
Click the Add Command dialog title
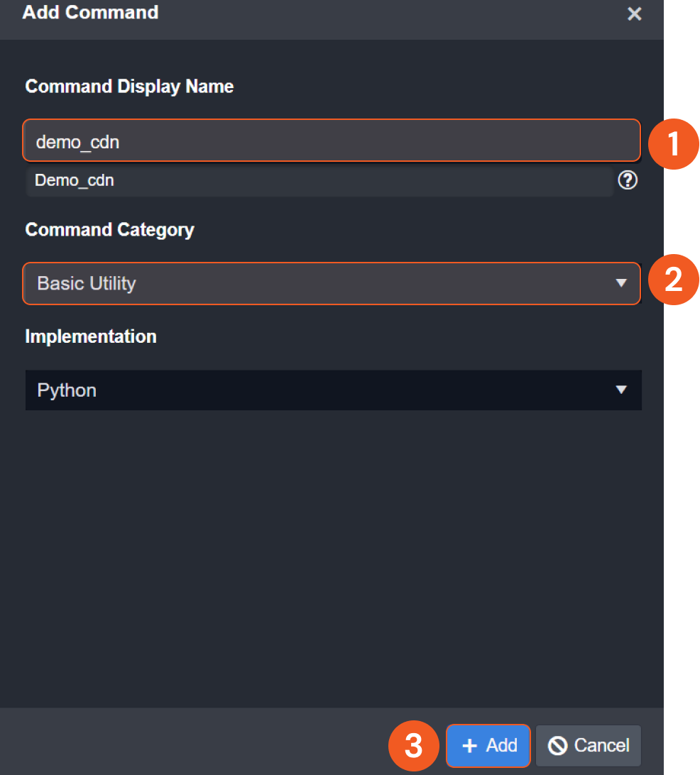(91, 13)
